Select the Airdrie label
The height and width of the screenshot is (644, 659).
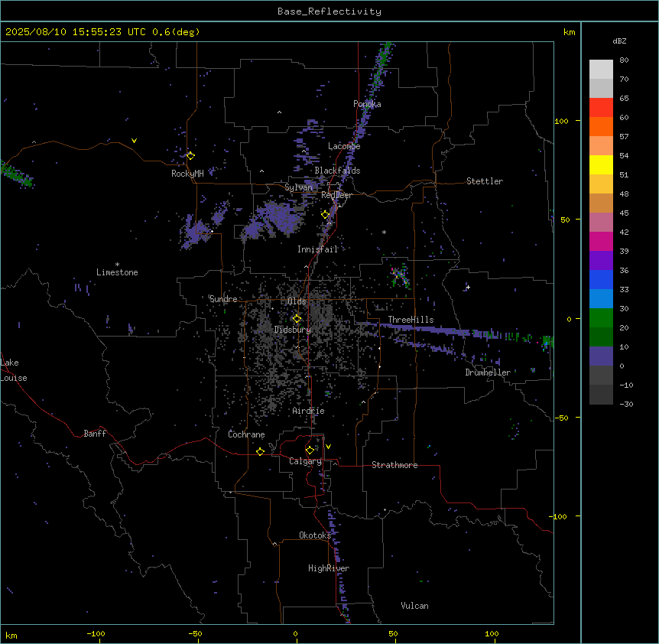(x=308, y=411)
